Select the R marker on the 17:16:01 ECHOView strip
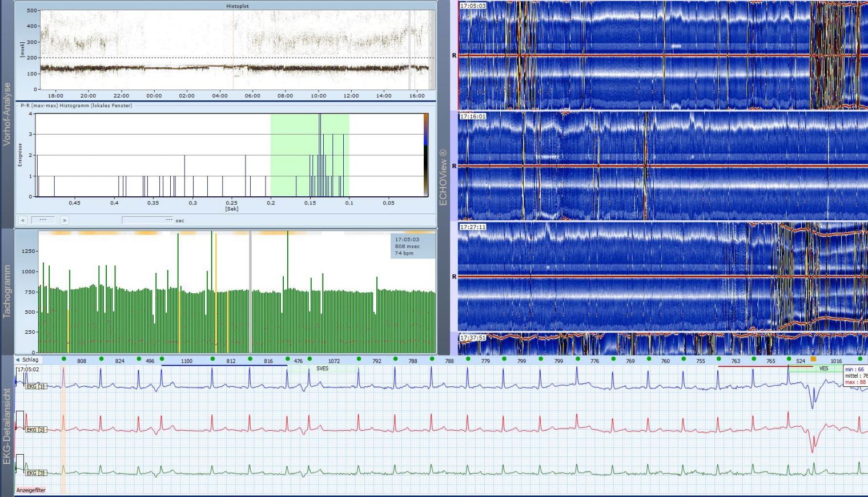This screenshot has width=868, height=497. 455,166
